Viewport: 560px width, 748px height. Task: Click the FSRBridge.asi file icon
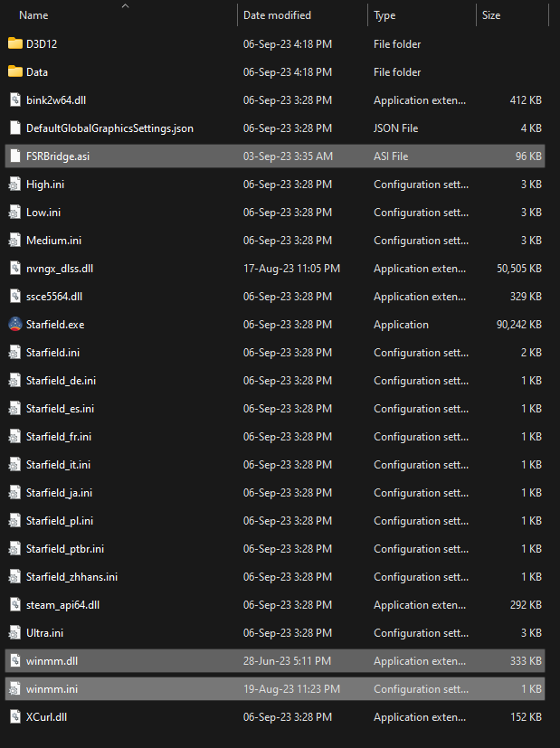pyautogui.click(x=15, y=156)
